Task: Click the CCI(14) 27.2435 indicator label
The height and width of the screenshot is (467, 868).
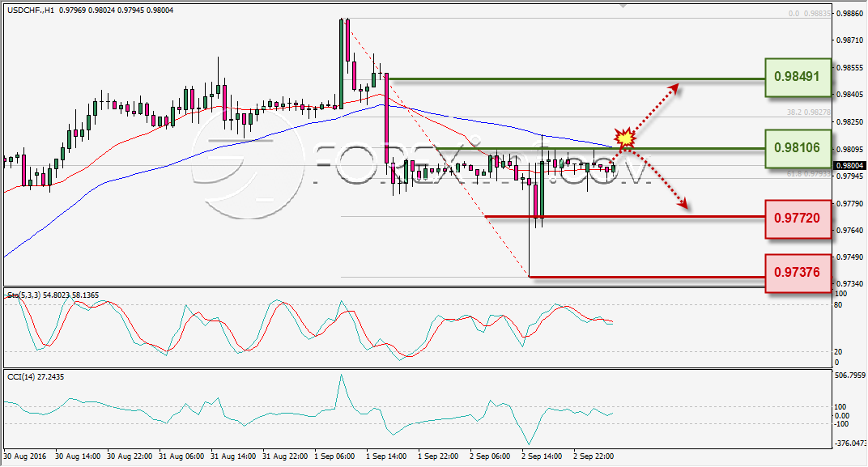Action: (x=36, y=377)
